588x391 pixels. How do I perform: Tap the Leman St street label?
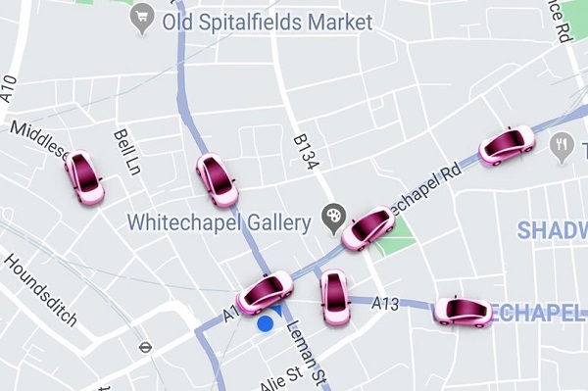[307, 353]
